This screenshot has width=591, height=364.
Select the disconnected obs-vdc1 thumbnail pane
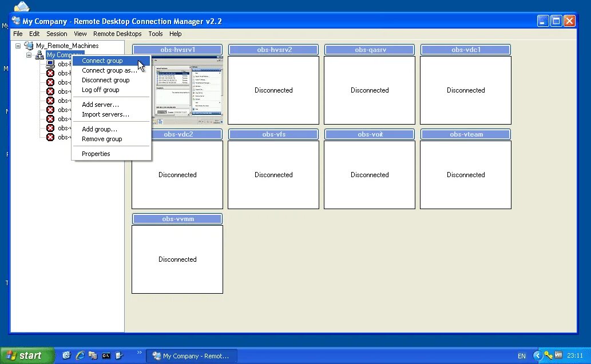coord(466,90)
